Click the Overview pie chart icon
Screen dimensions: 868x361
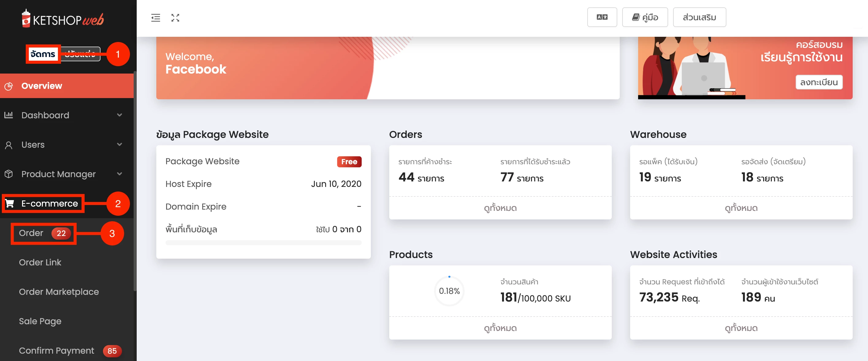pos(9,86)
